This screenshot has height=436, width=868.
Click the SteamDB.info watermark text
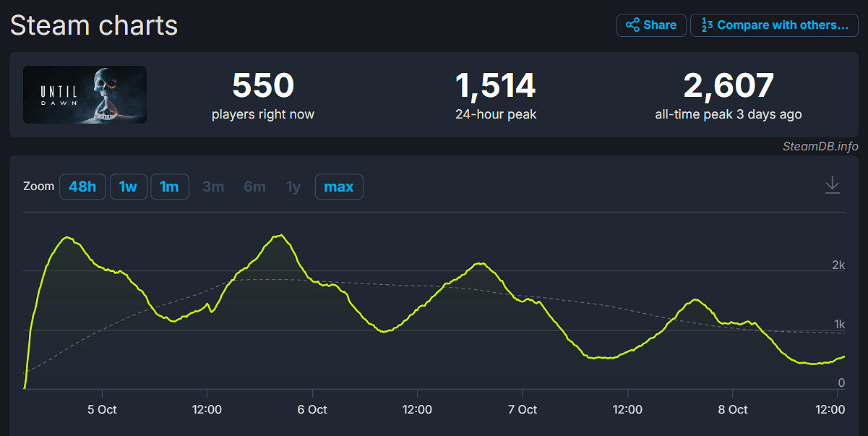tap(820, 147)
